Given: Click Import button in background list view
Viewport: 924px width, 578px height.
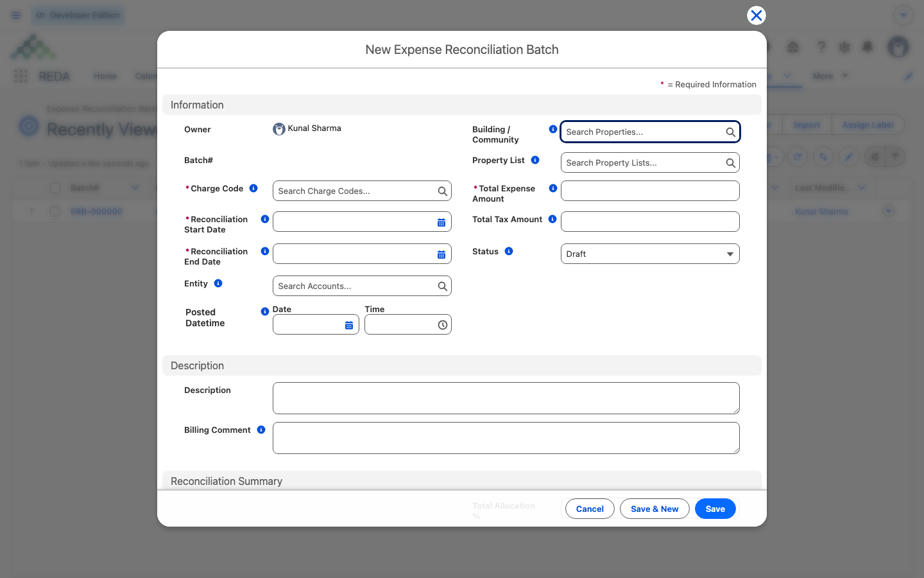Looking at the screenshot, I should pyautogui.click(x=807, y=125).
